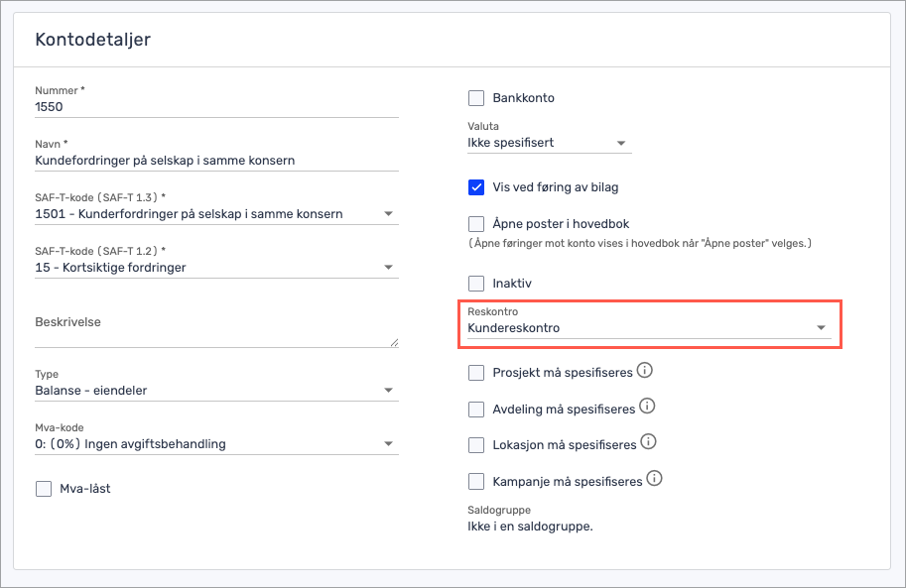
Task: Check Prosjekt må spesifiseres box
Action: click(476, 373)
